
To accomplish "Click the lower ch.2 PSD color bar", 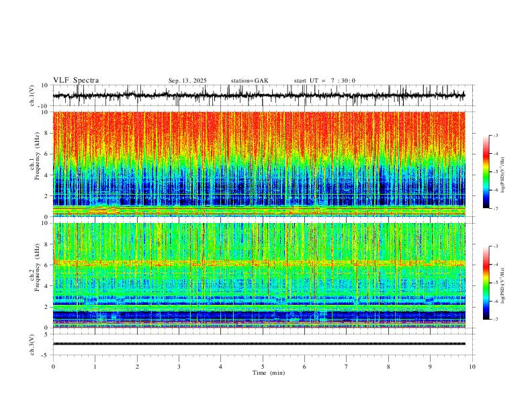I will pos(486,283).
